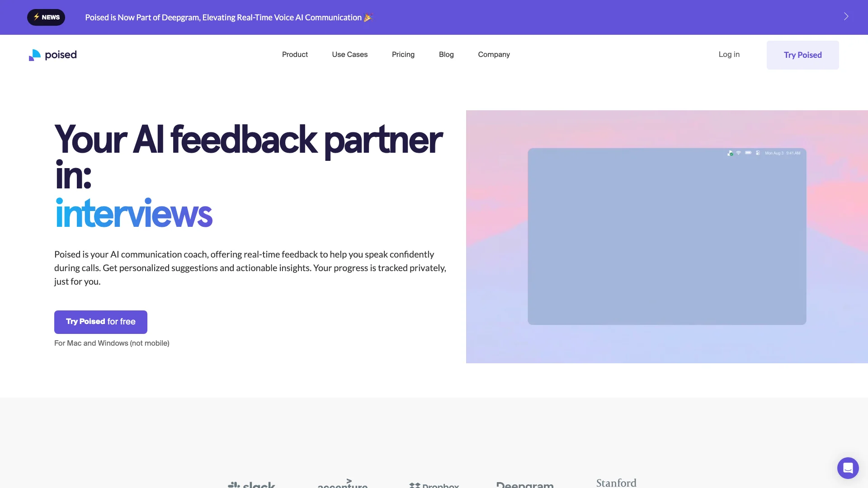Click the chat/support bubble icon

point(847,467)
